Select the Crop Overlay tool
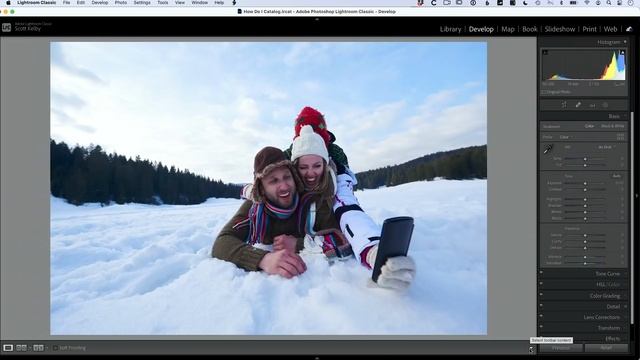The height and width of the screenshot is (360, 640). pyautogui.click(x=564, y=105)
